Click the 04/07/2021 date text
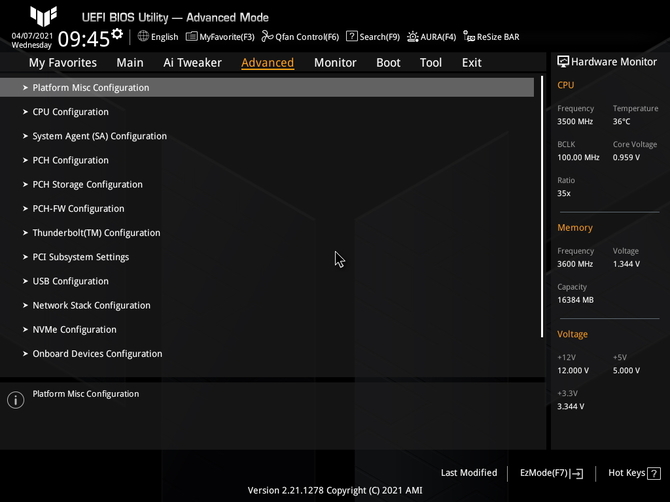Image resolution: width=670 pixels, height=502 pixels. pyautogui.click(x=32, y=36)
